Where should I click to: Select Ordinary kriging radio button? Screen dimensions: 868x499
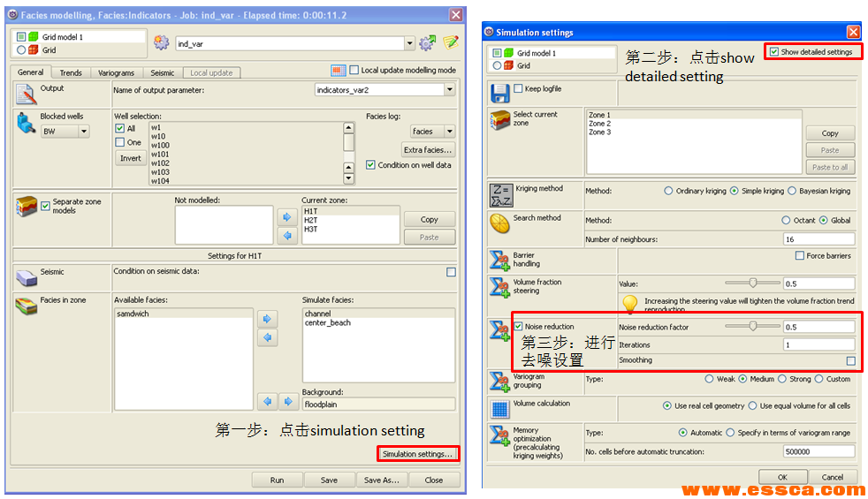click(x=668, y=191)
